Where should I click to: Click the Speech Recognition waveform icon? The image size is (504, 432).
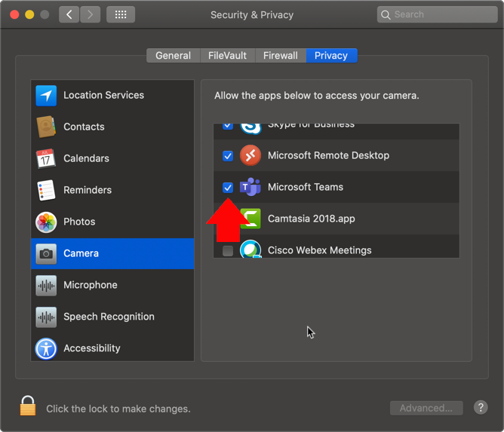pyautogui.click(x=46, y=317)
